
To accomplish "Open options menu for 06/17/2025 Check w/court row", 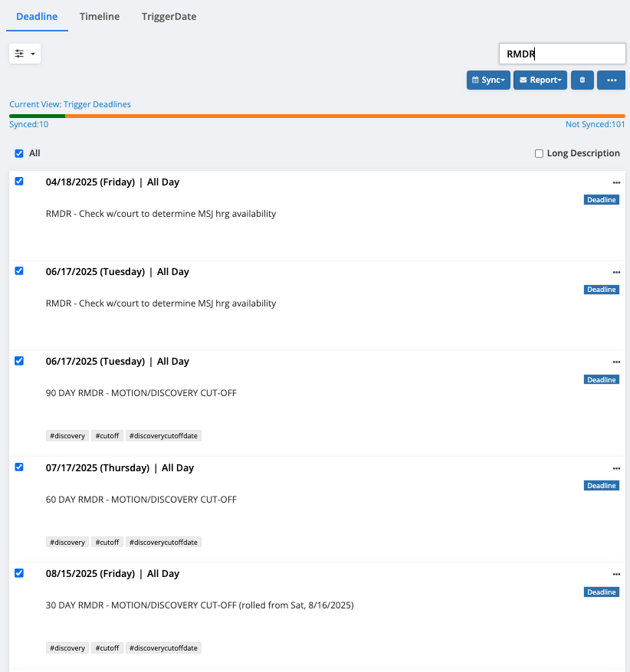I will click(616, 272).
